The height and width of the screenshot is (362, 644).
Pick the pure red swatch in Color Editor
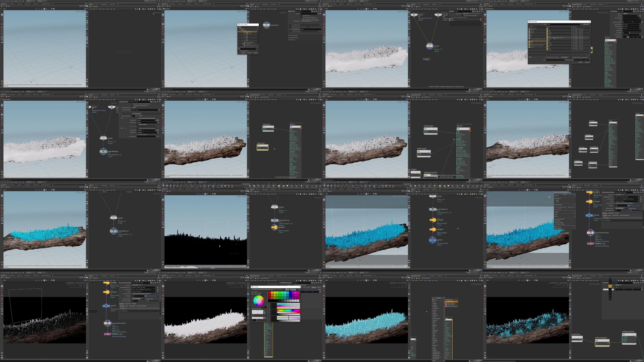coord(269,293)
